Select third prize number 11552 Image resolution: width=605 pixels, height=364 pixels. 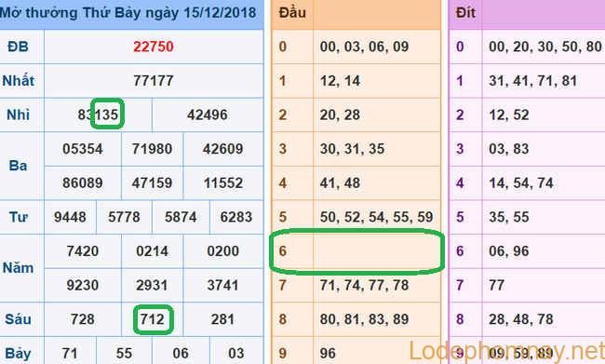[223, 182]
